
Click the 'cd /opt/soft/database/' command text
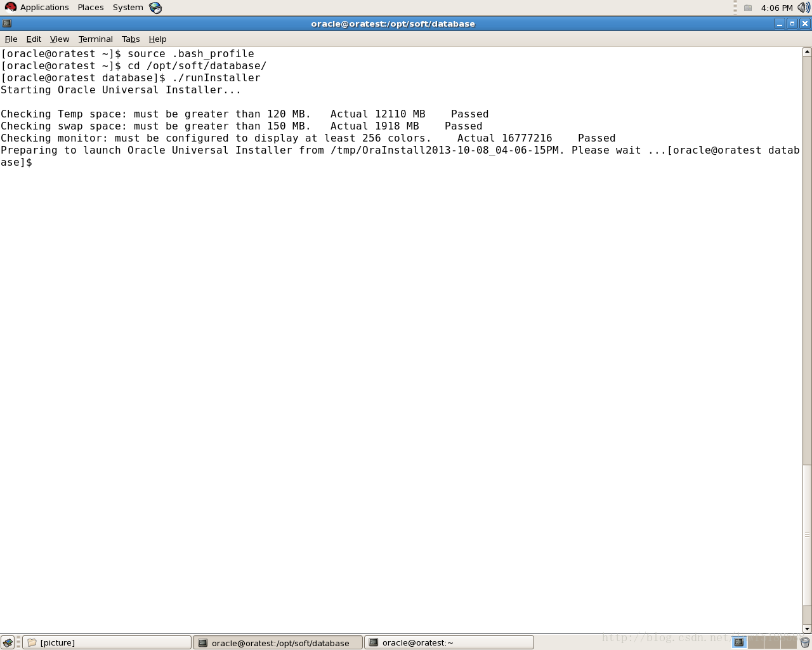pyautogui.click(x=197, y=66)
